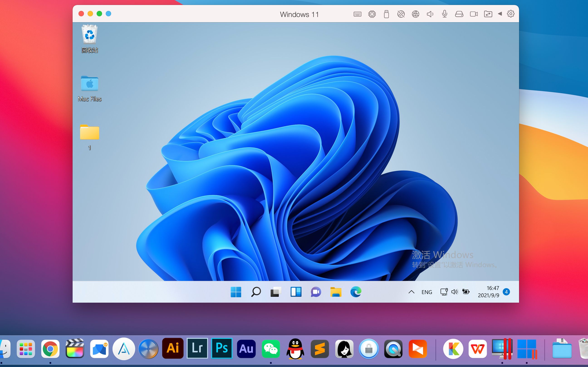Mute volume from the Windows system tray
588x367 pixels.
454,292
